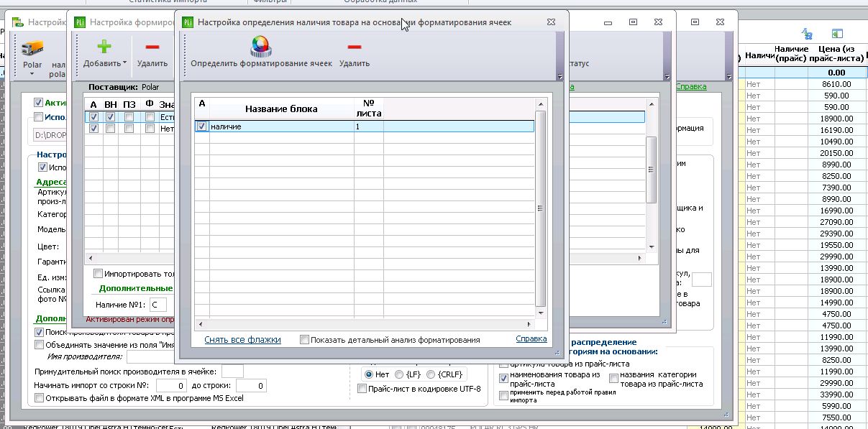The height and width of the screenshot is (429, 868).
Task: Click the horizontal scrollbar left arrow in middle window
Action: coord(90,258)
